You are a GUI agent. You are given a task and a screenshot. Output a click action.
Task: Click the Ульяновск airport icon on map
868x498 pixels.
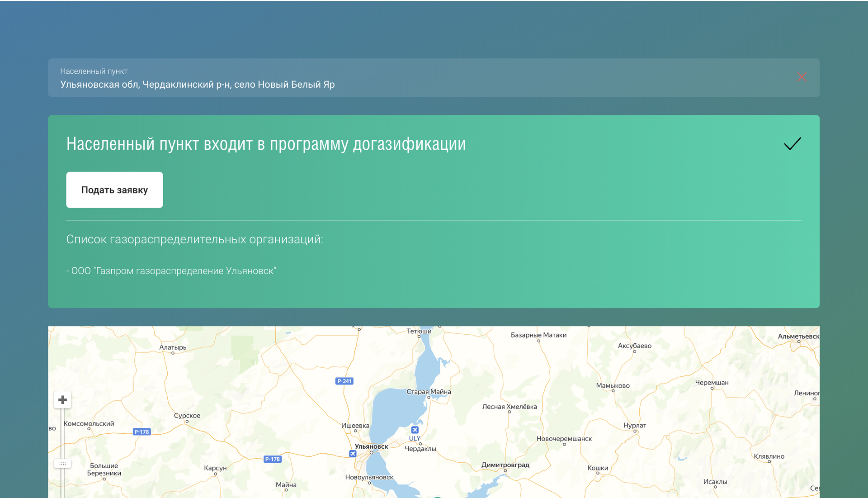coord(353,454)
